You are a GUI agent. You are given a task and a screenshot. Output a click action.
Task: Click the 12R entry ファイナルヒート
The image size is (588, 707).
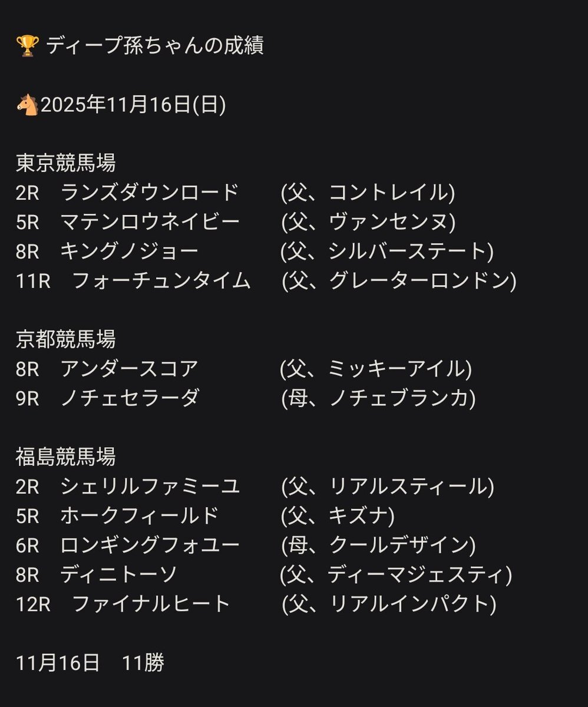point(150,604)
